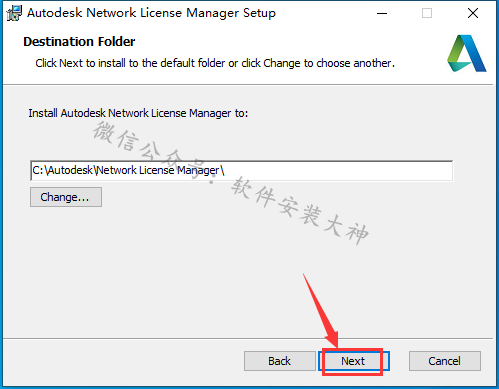Screen dimensions: 499x389
Task: Cancel the installation
Action: [445, 361]
